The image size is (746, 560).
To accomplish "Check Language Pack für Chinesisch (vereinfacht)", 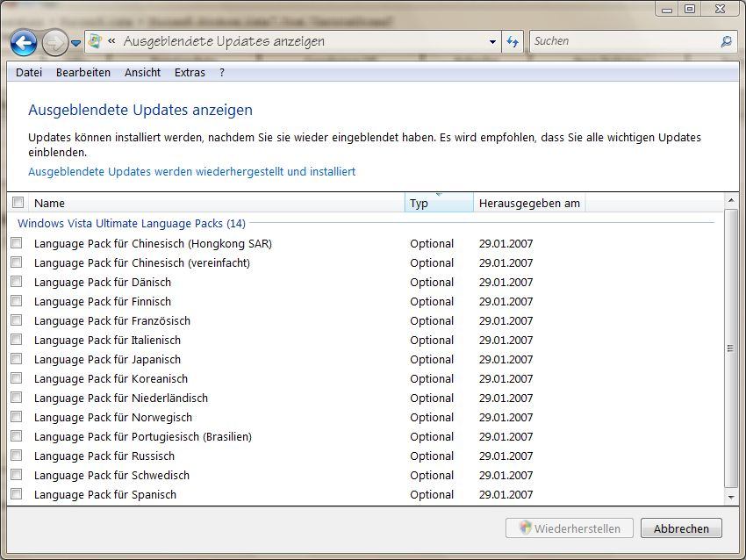I will point(17,262).
